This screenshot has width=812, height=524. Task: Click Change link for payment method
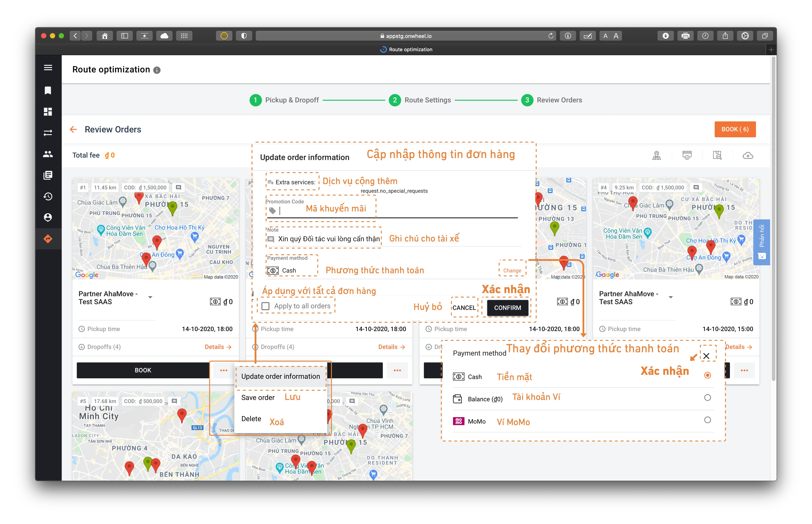pos(512,271)
